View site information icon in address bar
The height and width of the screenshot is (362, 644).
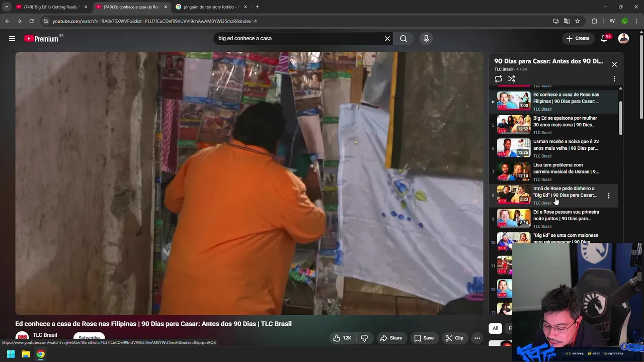point(46,21)
